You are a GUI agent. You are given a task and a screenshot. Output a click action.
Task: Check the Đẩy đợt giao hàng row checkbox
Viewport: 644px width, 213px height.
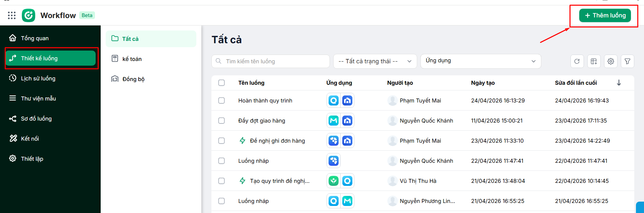[x=221, y=121]
